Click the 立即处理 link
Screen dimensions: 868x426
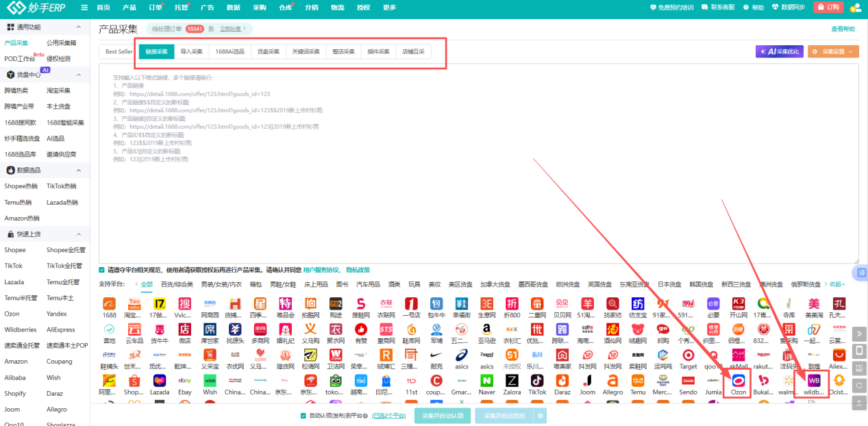point(231,29)
